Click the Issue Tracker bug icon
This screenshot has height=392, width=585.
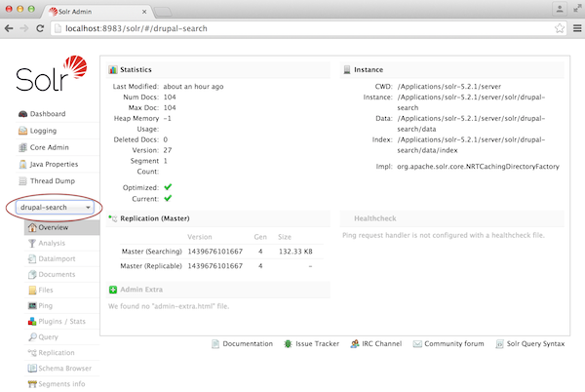tap(288, 344)
